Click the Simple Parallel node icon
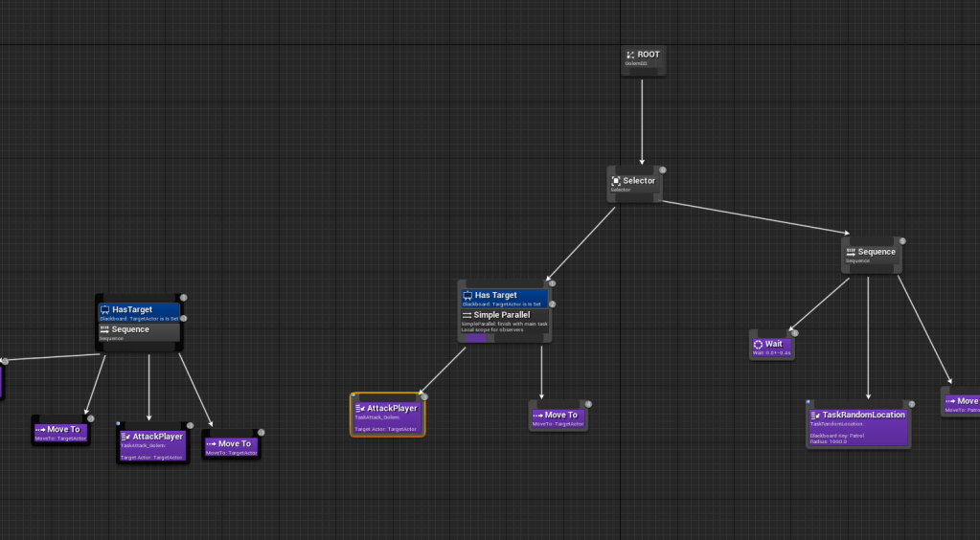Image resolution: width=980 pixels, height=540 pixels. (x=467, y=315)
